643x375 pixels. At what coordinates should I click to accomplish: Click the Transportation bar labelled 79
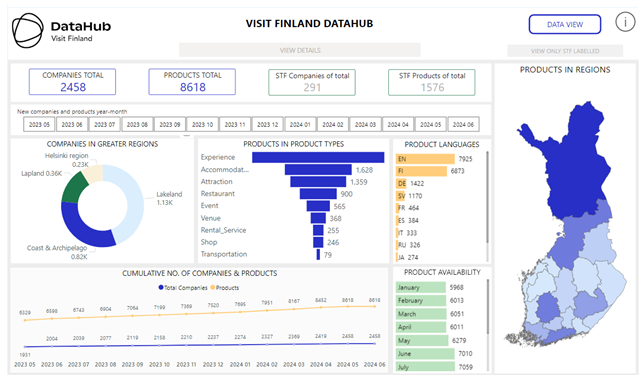[x=318, y=254]
